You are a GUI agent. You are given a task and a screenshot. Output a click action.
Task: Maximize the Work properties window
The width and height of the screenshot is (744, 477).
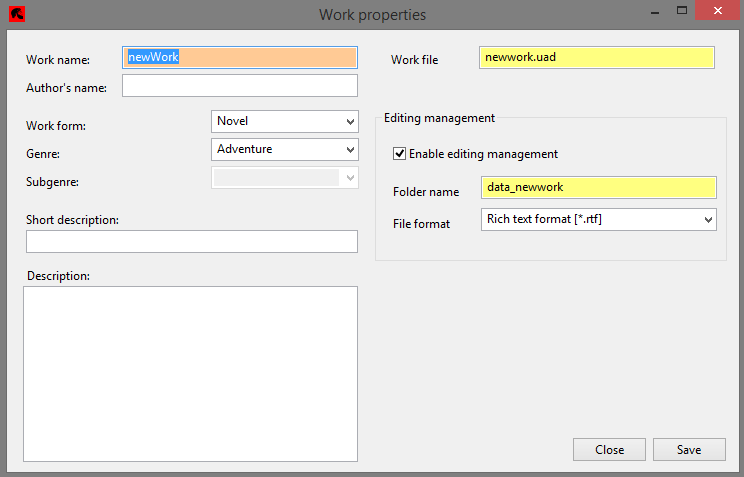tap(682, 10)
